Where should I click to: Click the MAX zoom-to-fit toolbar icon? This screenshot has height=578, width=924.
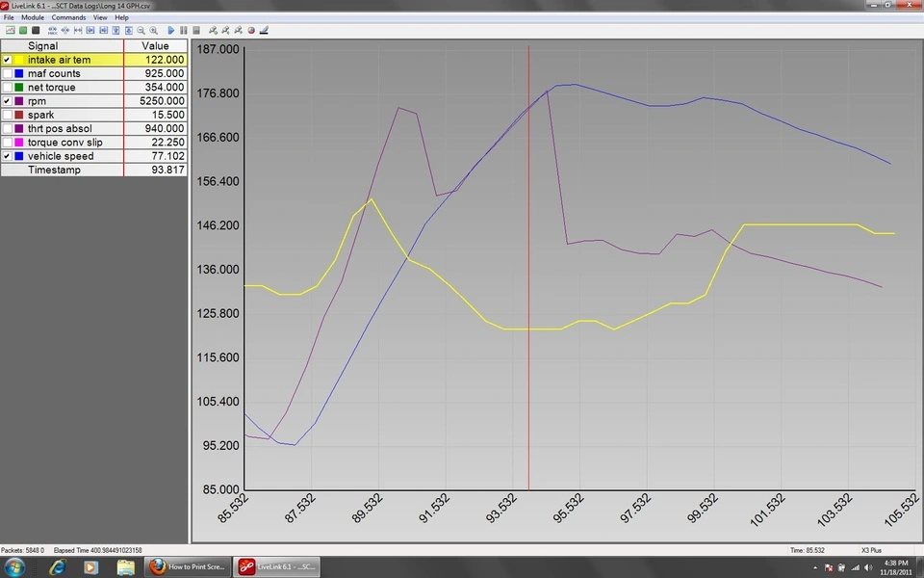tap(52, 30)
